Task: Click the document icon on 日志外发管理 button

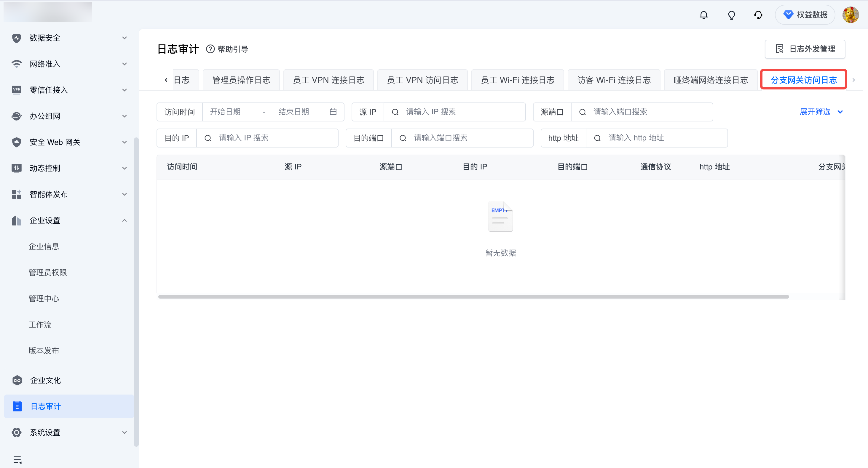Action: coord(779,49)
